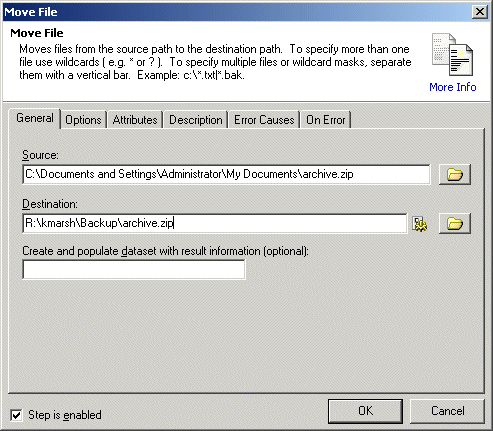Confirm with the OK button

tap(365, 411)
